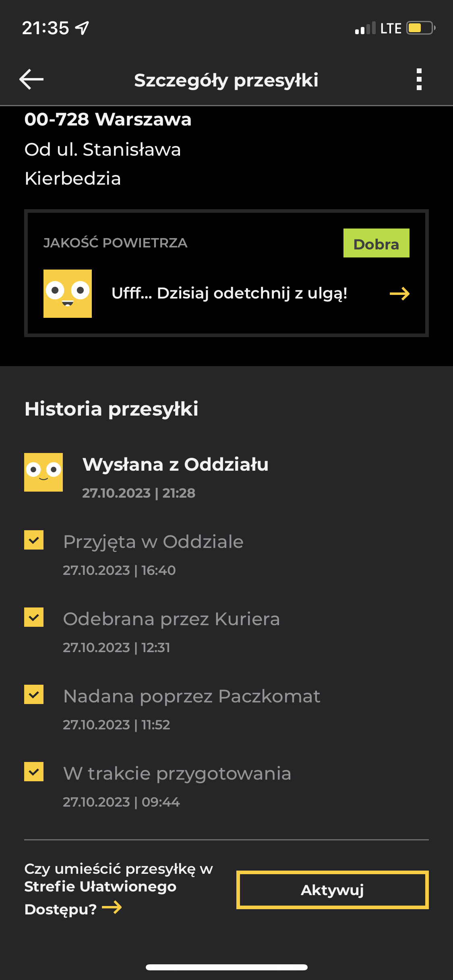Tap the Wysłana z Oddziału status entry
The image size is (453, 980).
175,465
